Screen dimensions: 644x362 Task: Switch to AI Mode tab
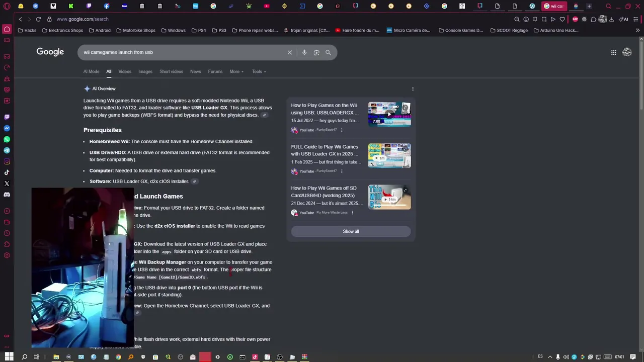tap(91, 71)
